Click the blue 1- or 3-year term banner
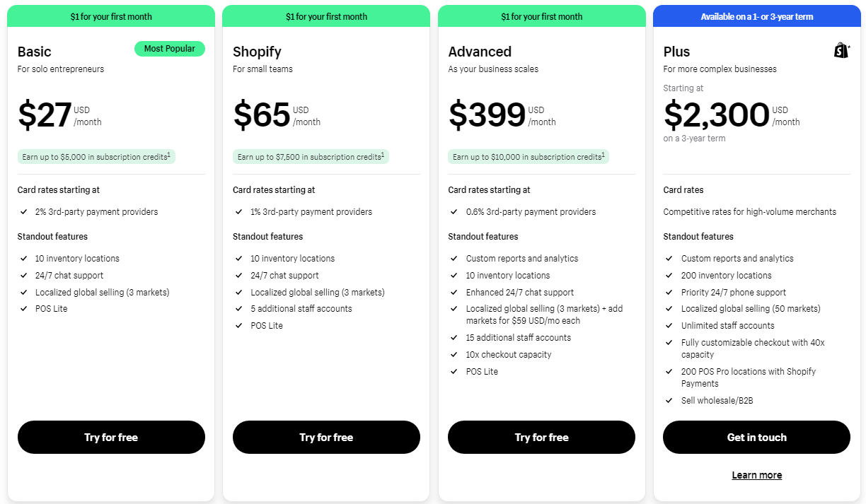Viewport: 866px width, 504px height. (x=756, y=16)
